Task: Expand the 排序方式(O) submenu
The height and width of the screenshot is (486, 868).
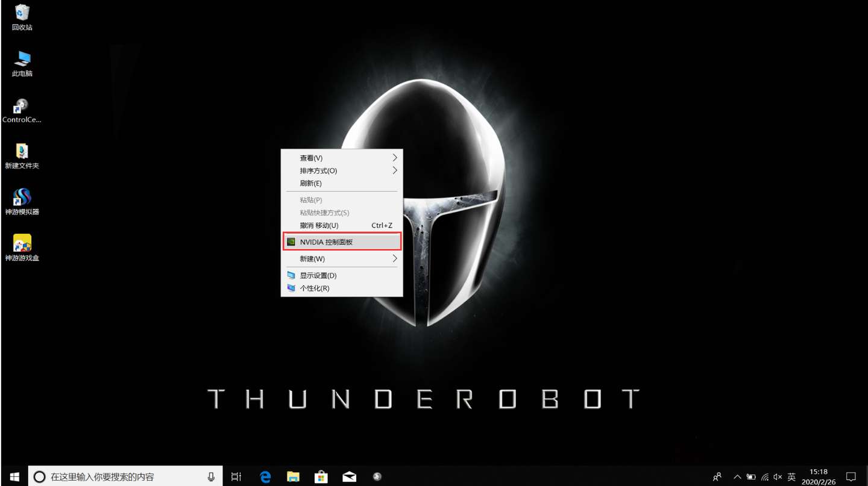Action: click(342, 170)
